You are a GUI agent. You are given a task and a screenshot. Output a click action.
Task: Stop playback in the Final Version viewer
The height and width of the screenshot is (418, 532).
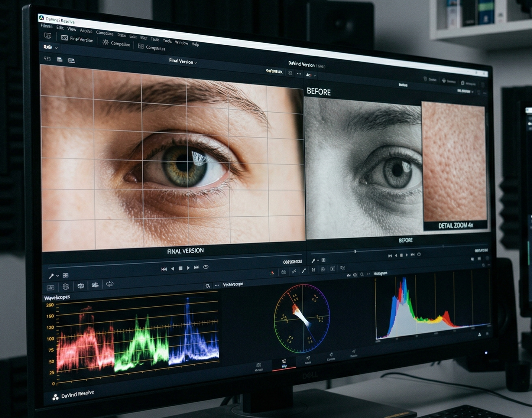pyautogui.click(x=180, y=268)
